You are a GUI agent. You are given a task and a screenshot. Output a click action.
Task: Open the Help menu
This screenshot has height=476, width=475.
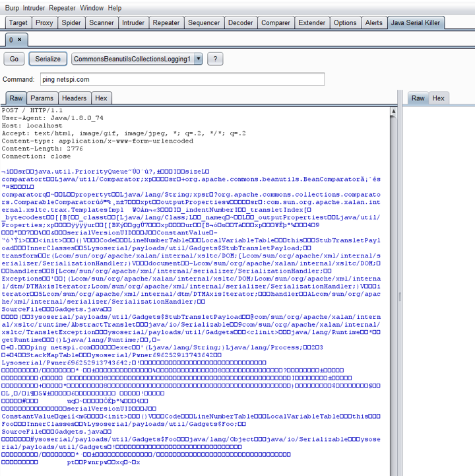115,8
